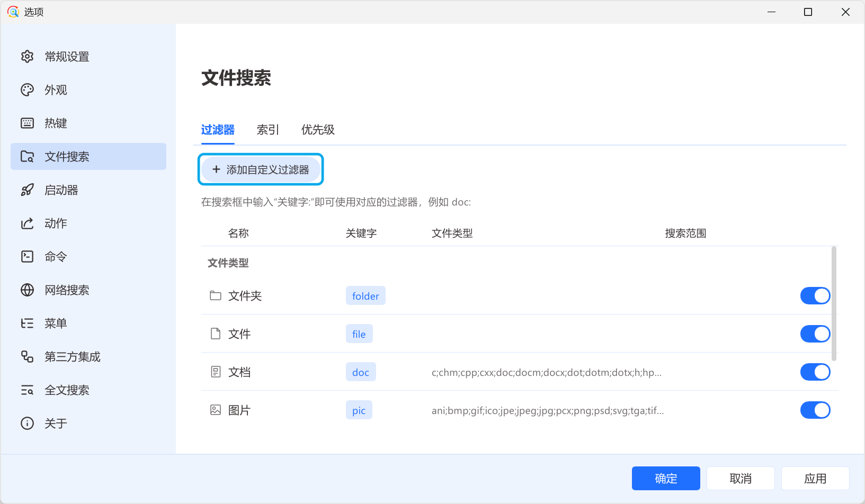Select 动作 in the sidebar

[88, 223]
